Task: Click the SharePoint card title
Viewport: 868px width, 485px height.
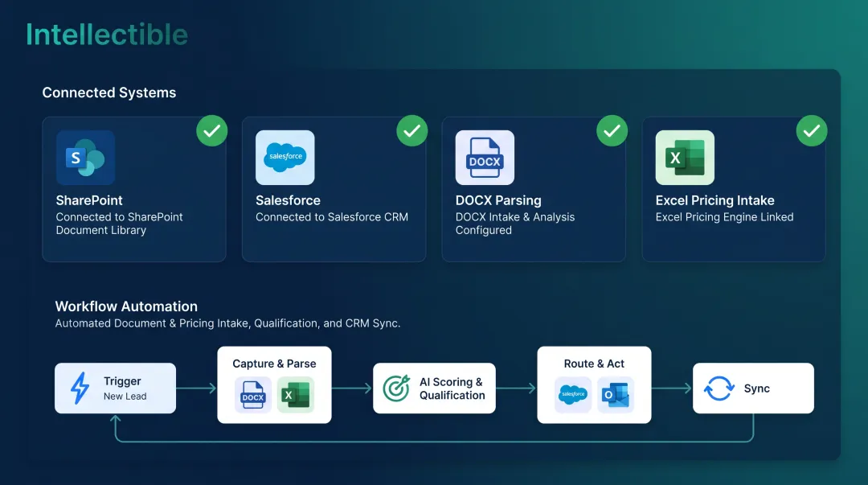Action: click(89, 200)
